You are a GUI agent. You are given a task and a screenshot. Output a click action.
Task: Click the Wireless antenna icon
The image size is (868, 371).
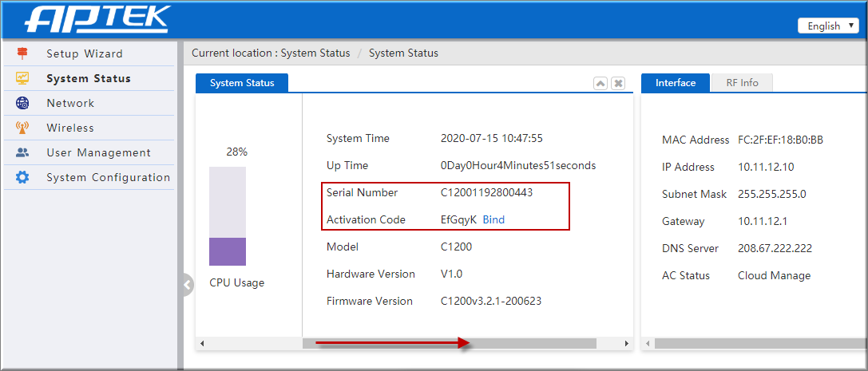(22, 128)
